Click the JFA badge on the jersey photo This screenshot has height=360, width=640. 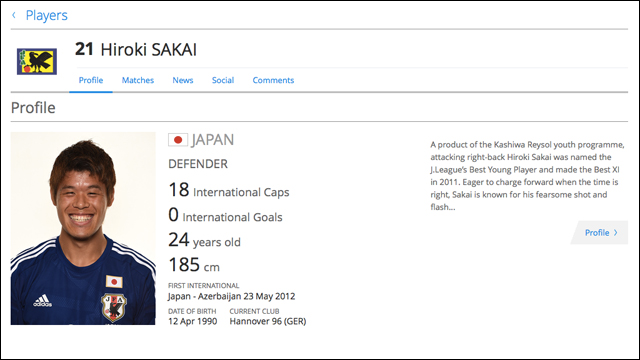click(x=114, y=307)
